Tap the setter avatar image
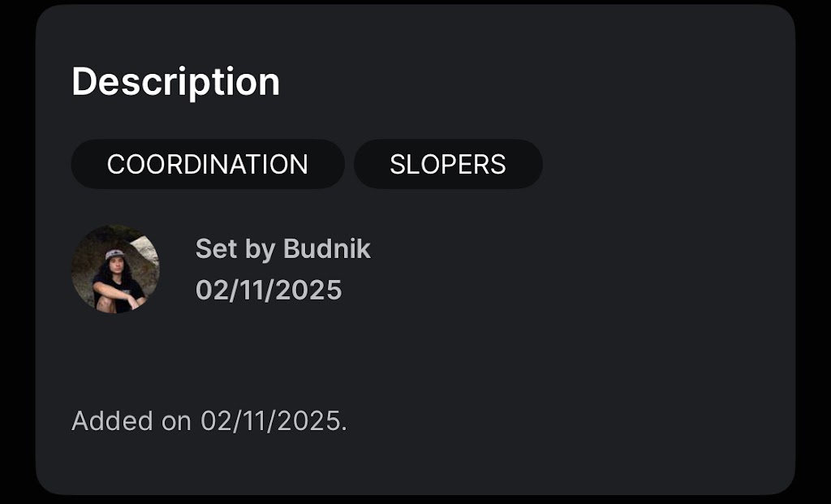Screen dimensions: 831x504 tap(115, 269)
